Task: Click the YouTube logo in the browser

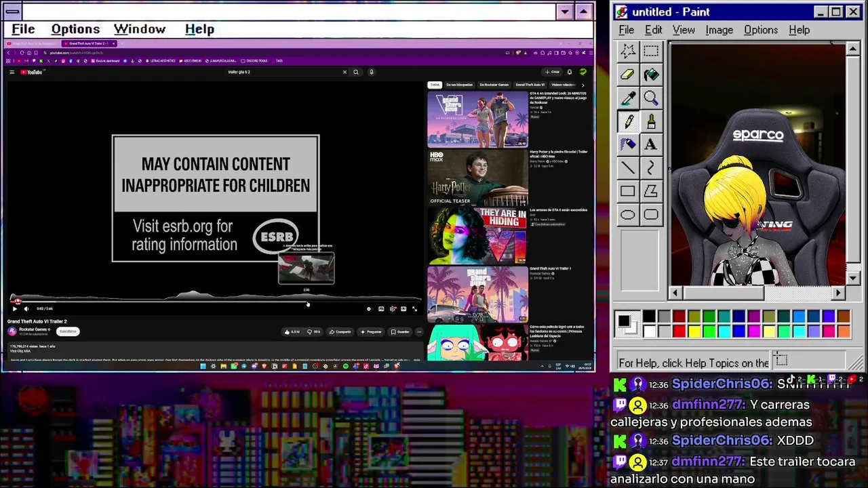Action: [x=31, y=72]
